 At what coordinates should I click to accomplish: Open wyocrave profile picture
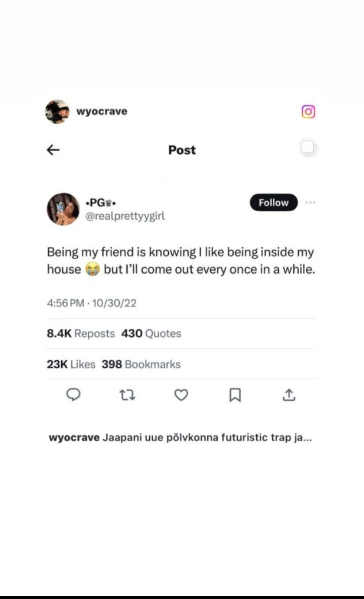[57, 112]
